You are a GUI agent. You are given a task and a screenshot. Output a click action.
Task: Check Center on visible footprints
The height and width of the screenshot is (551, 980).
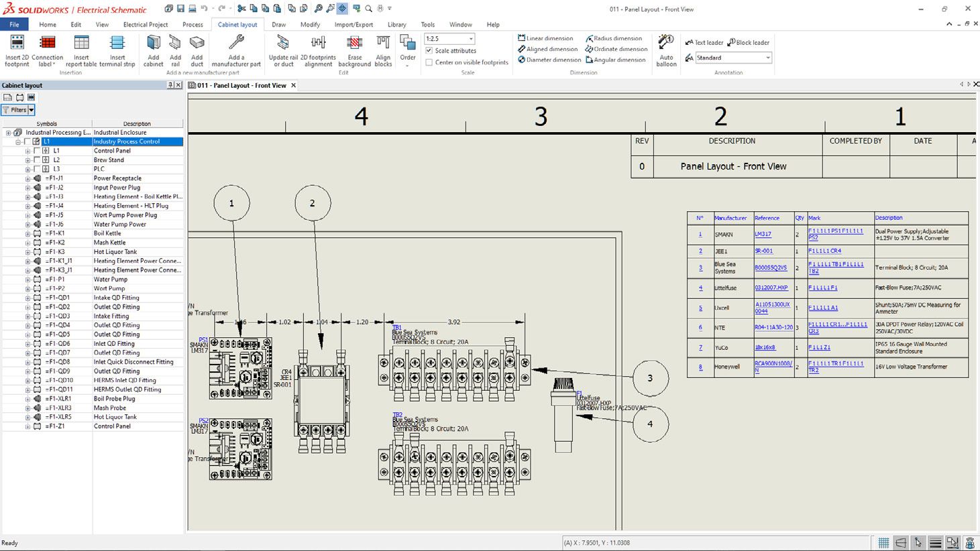click(428, 62)
